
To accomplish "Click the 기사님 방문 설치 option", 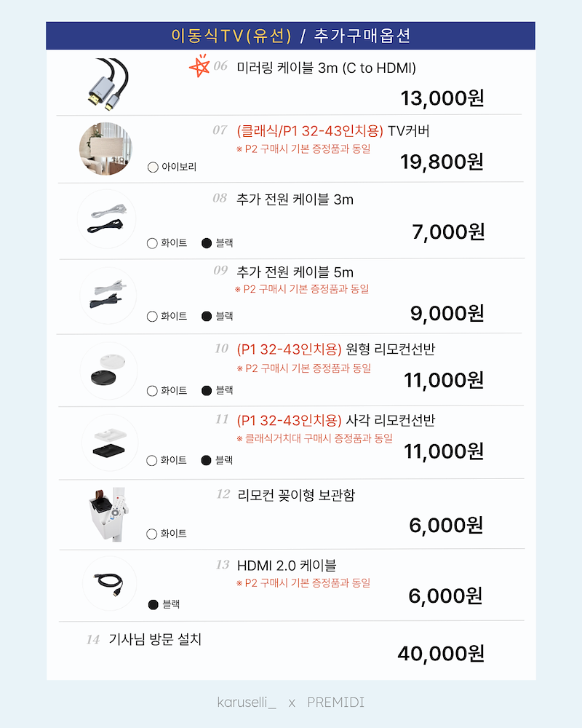I will (x=154, y=639).
